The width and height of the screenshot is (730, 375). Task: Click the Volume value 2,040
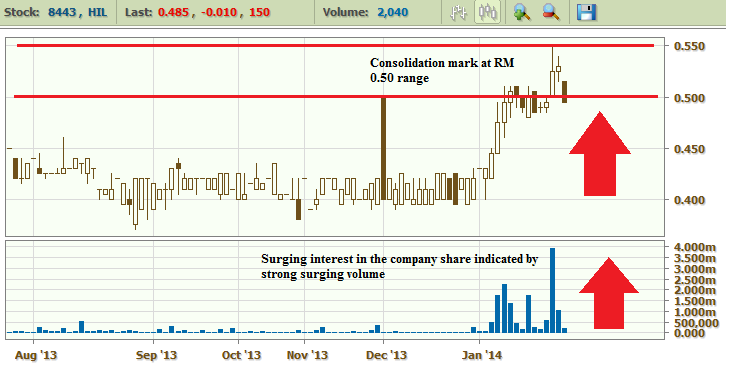point(392,12)
